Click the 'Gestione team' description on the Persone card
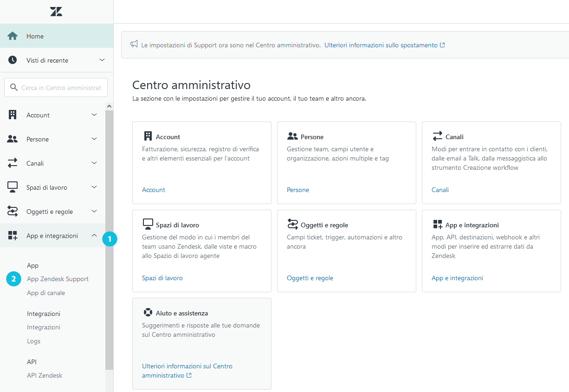The width and height of the screenshot is (569, 392). click(338, 154)
